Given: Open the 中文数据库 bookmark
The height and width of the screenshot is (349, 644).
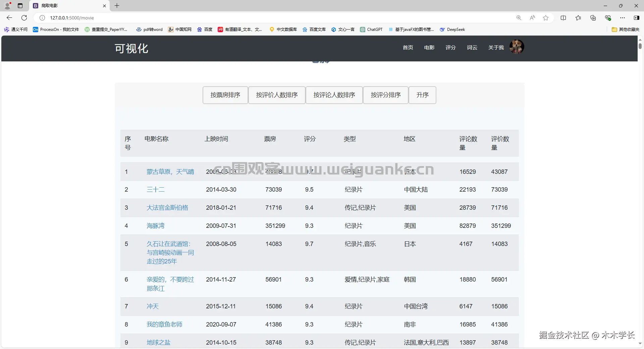Looking at the screenshot, I should pos(283,30).
